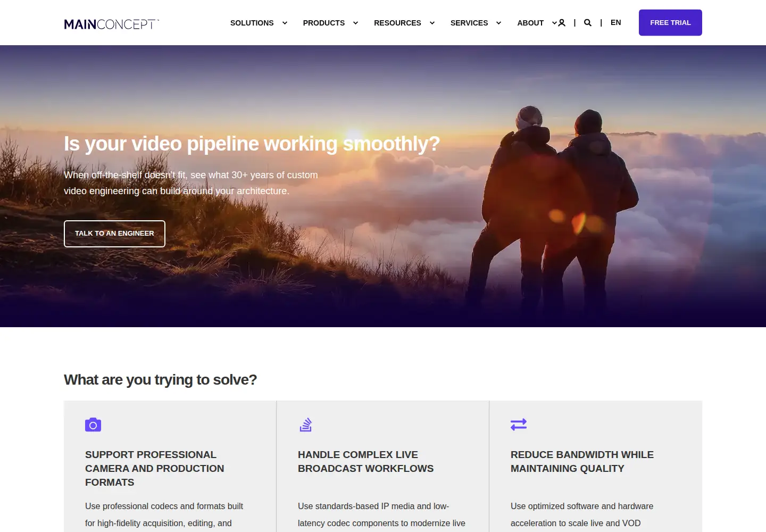The image size is (766, 532).
Task: Open the user account icon
Action: tap(562, 23)
